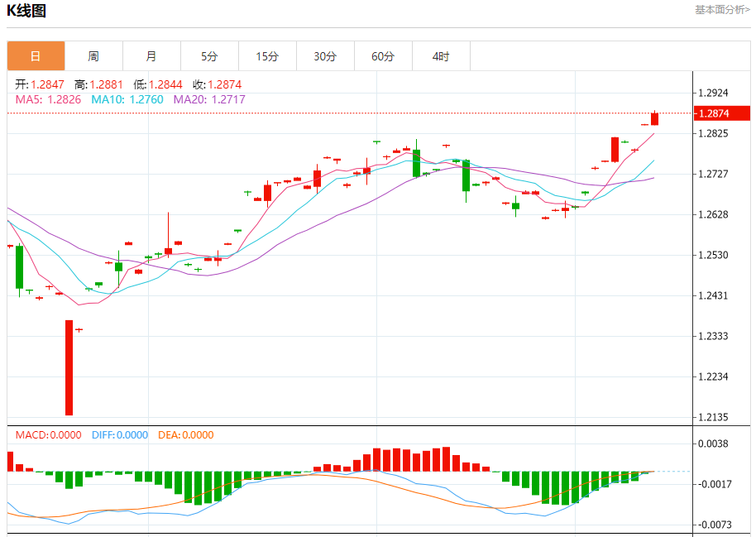
Task: Click the tall red candlestick dropping to 1.2135
Action: coord(69,367)
